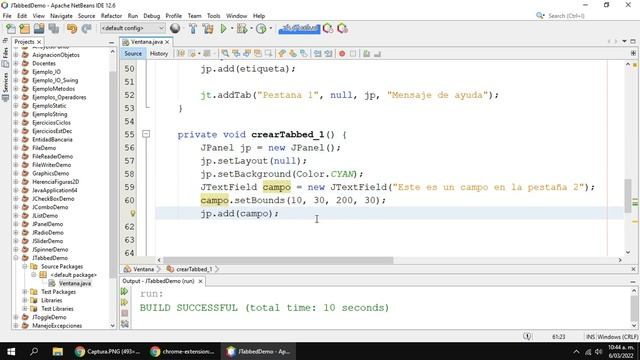Close the Ventana.java editor tab

[167, 42]
